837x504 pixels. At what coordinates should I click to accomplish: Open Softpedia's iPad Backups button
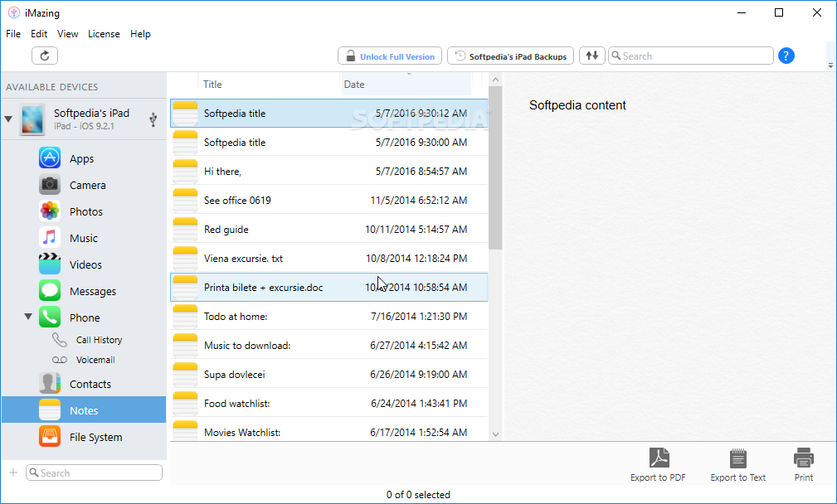510,56
